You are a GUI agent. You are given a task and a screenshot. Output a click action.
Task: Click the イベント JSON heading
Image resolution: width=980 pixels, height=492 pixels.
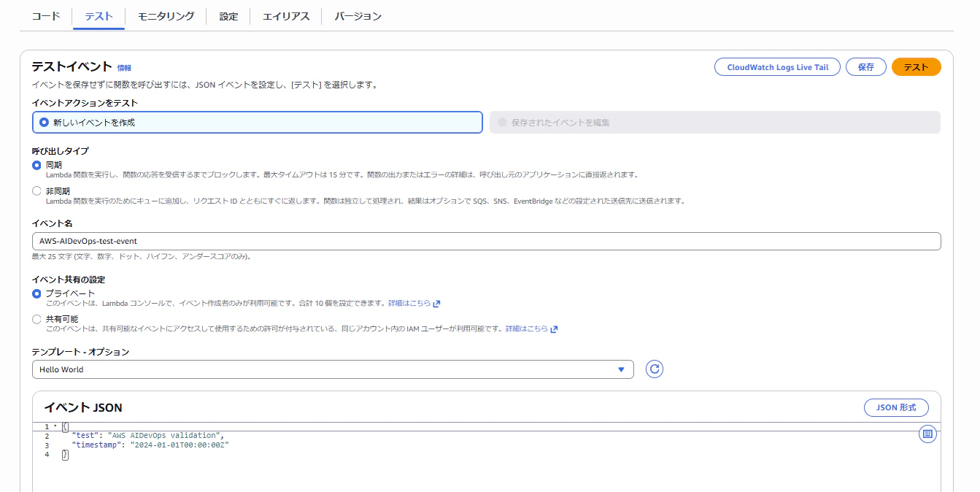pos(83,407)
